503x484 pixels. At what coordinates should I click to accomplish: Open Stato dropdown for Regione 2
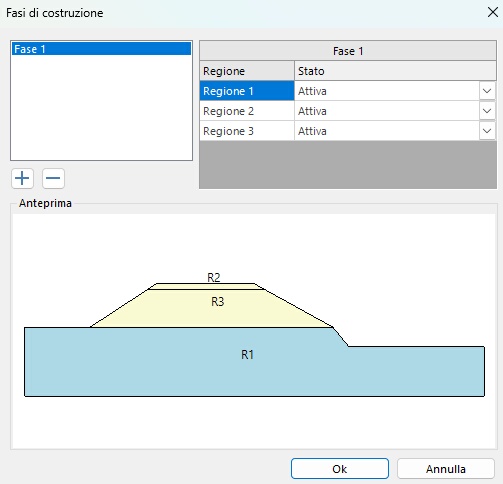point(487,111)
